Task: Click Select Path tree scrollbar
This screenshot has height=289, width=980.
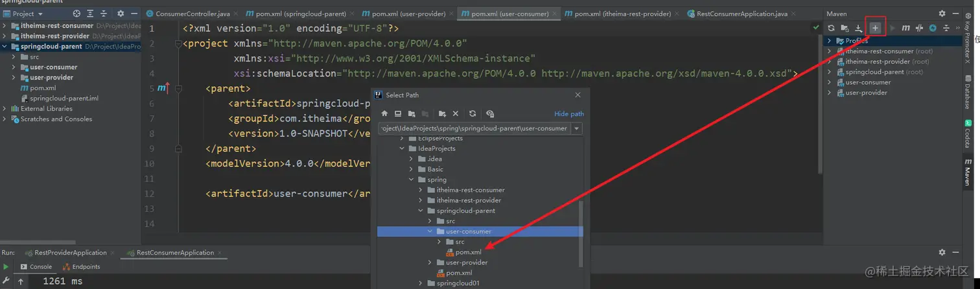Action: point(581,233)
